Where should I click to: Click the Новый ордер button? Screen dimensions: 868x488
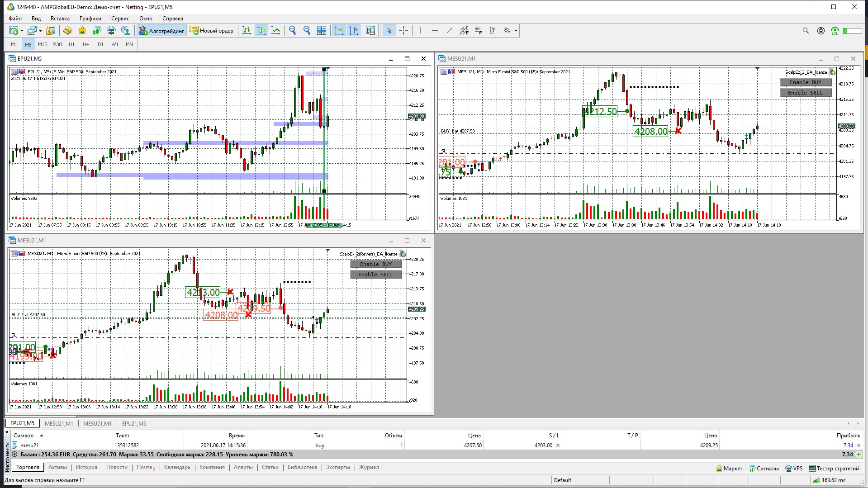coord(212,30)
